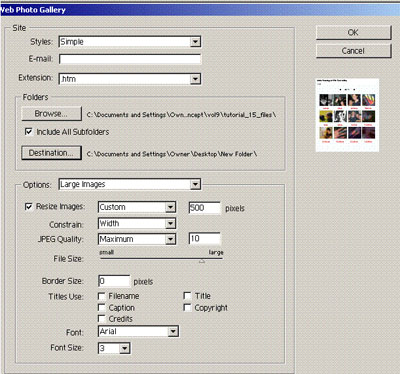Click the JPEG quality value field showing 10
The height and width of the screenshot is (374, 400).
(205, 239)
